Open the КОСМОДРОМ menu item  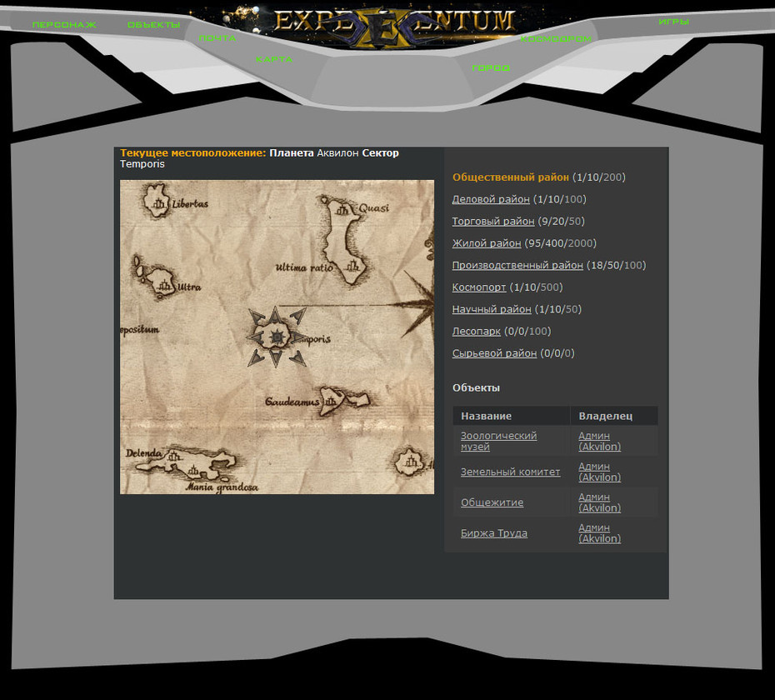pos(556,38)
